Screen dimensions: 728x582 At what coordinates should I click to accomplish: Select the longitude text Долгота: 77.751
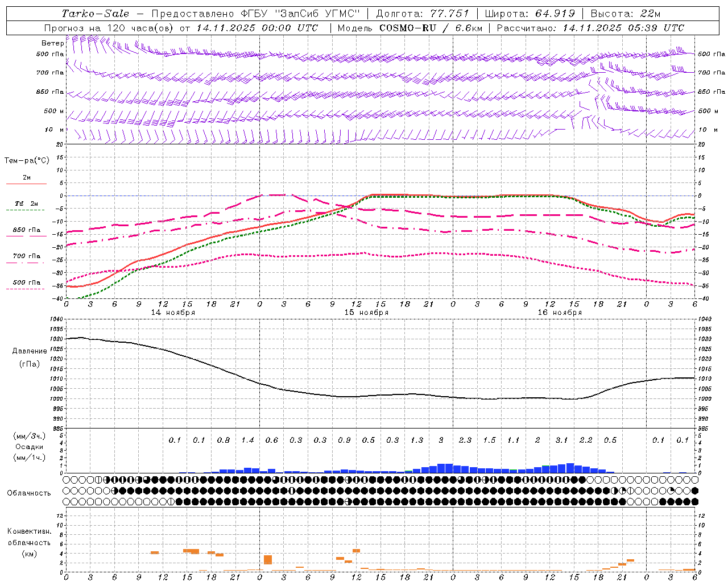pos(423,14)
